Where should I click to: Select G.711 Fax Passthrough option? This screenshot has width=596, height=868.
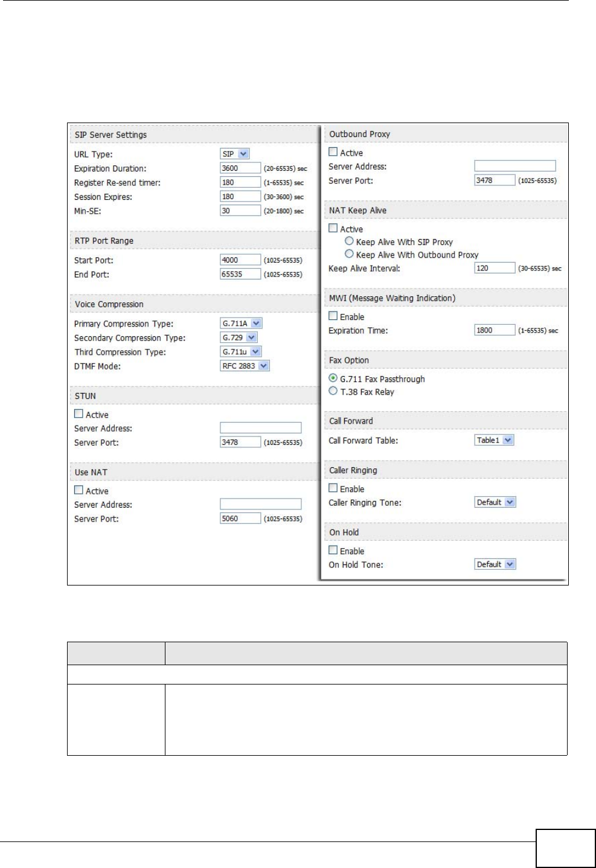coord(333,378)
